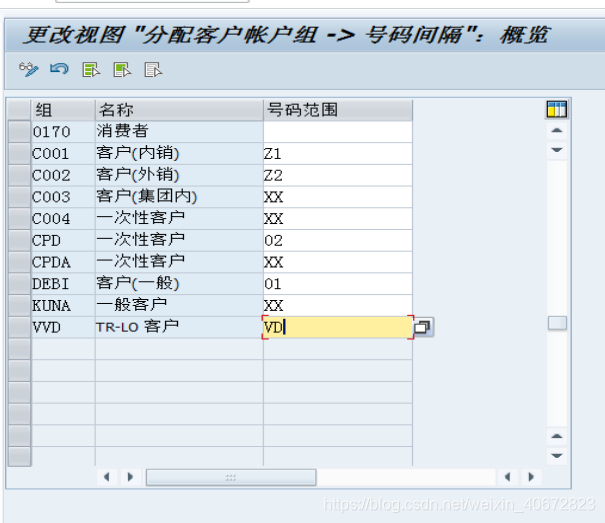Click the select-all corner cell of table
The image size is (605, 523).
click(x=19, y=110)
